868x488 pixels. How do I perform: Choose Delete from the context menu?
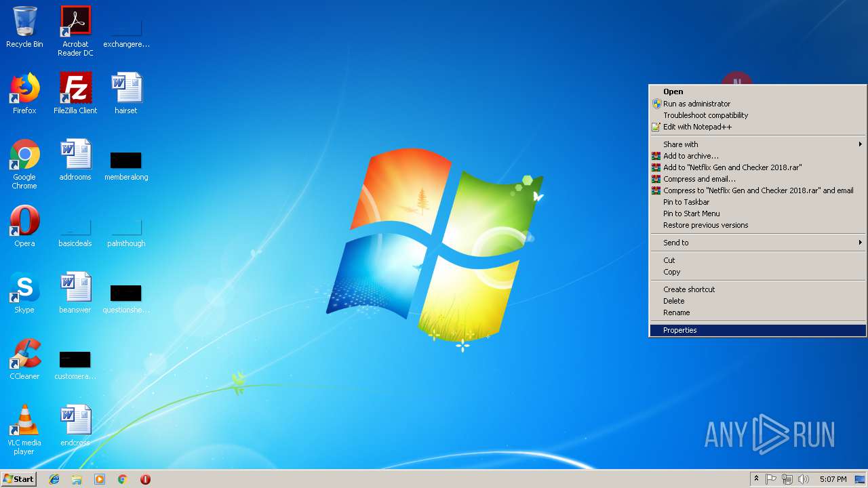(x=757, y=301)
